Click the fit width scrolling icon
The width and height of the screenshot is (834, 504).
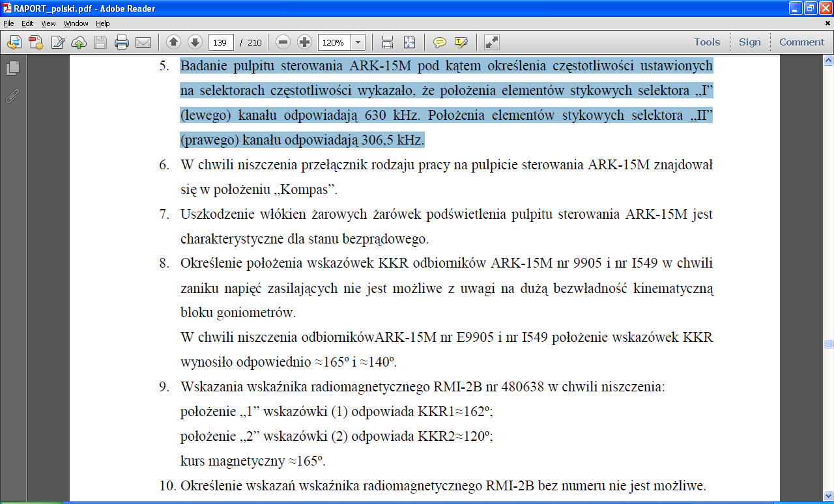pyautogui.click(x=388, y=42)
